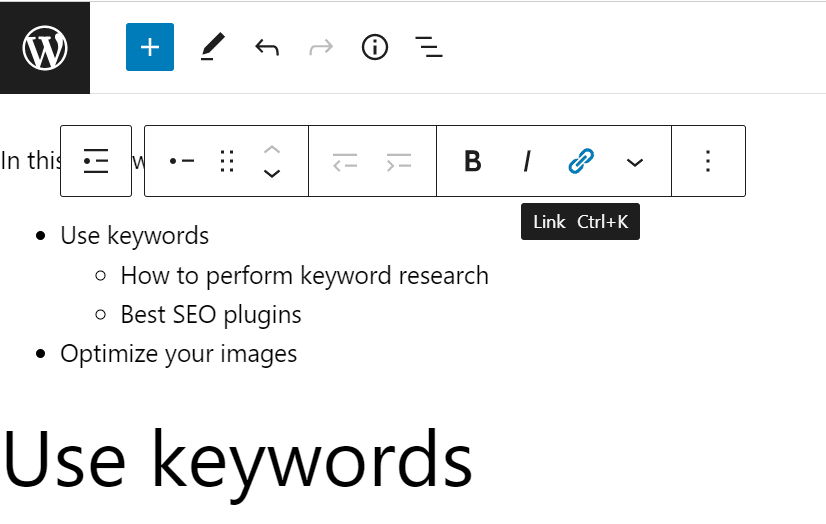Viewport: 826px width, 524px height.
Task: Undo the last change
Action: (x=267, y=47)
